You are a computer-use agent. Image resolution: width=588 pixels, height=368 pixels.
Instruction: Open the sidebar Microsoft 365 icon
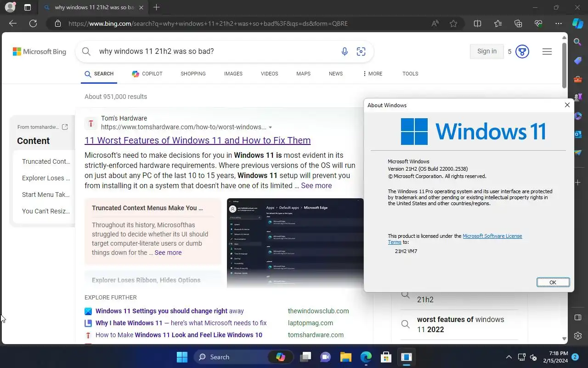(x=578, y=116)
